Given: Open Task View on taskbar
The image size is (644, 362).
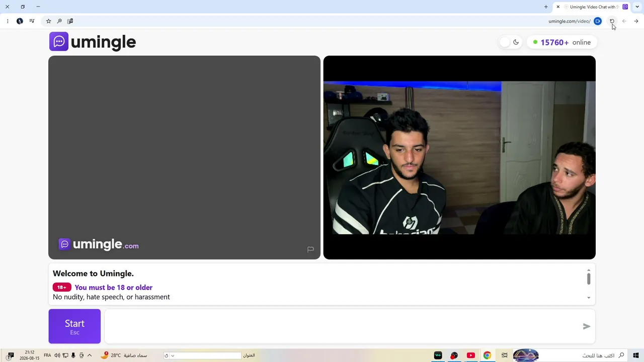Looking at the screenshot, I should tap(504, 355).
